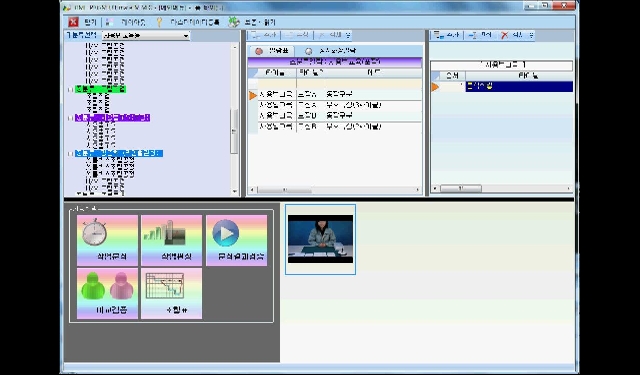Open the bar chart analysis tile
This screenshot has height=375, width=640.
click(x=171, y=240)
